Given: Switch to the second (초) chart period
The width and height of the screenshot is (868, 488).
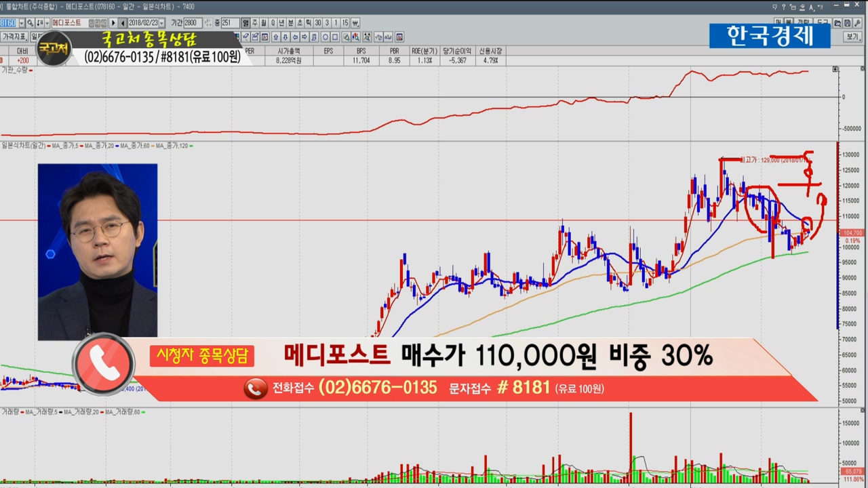Looking at the screenshot, I should (x=300, y=23).
